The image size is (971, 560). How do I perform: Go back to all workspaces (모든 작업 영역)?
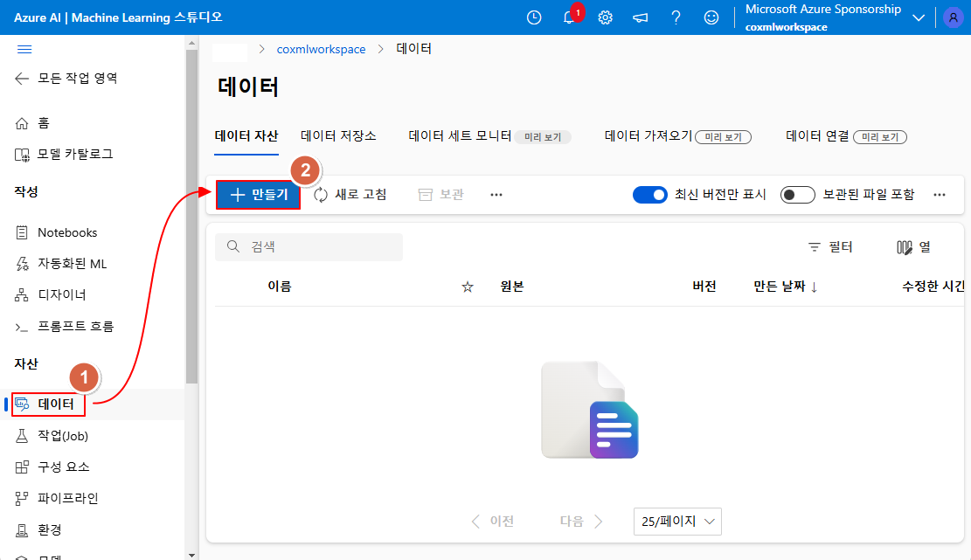pos(66,78)
